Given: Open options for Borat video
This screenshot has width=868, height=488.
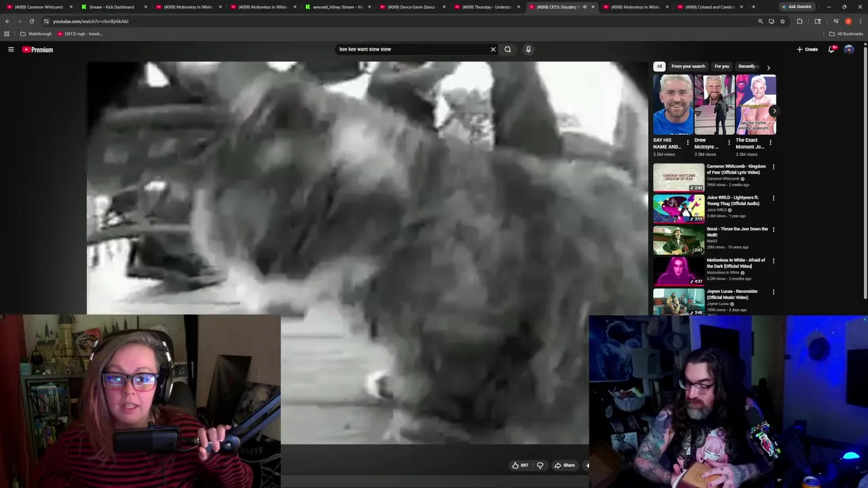Looking at the screenshot, I should (773, 229).
